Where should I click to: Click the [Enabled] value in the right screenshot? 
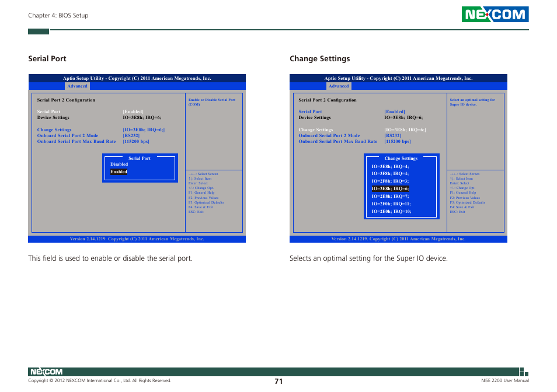[x=395, y=112]
